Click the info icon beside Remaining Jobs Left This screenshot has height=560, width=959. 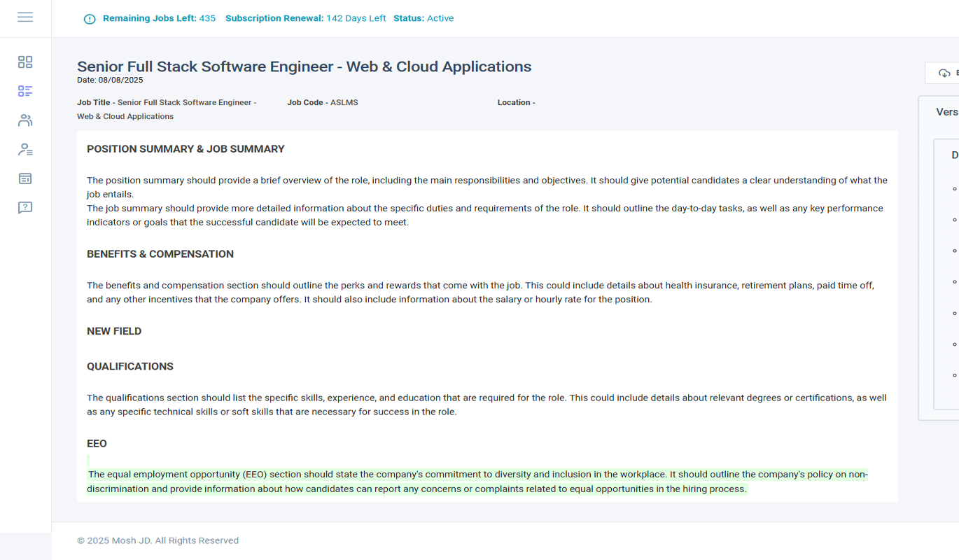tap(89, 18)
